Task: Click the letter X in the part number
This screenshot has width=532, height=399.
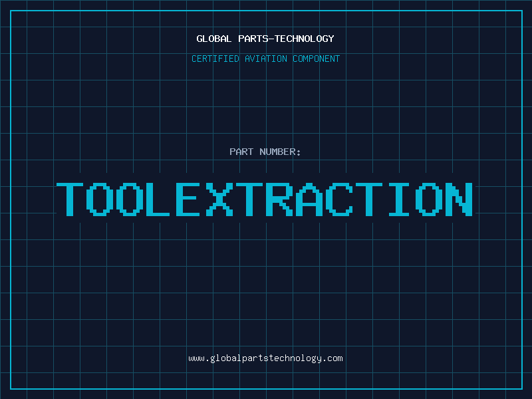Action: 219,199
